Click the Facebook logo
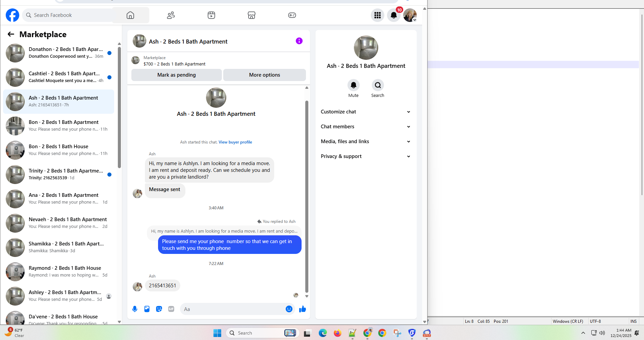This screenshot has width=644, height=340. (12, 15)
